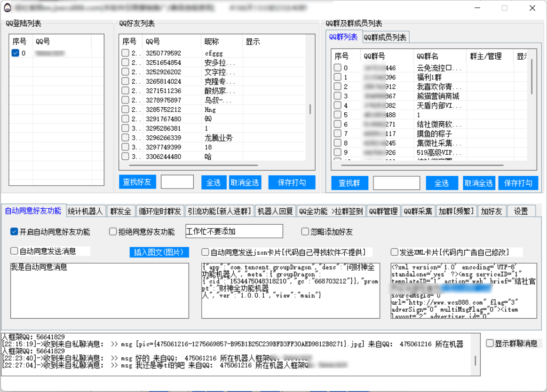The image size is (547, 392).
Task: Click the 查找好友 button
Action: point(137,182)
